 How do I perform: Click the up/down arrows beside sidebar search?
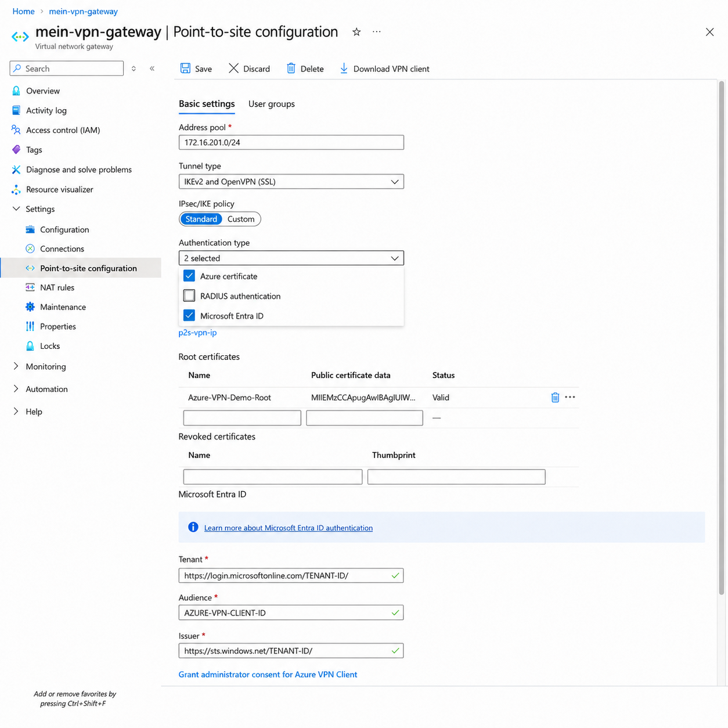(x=134, y=69)
